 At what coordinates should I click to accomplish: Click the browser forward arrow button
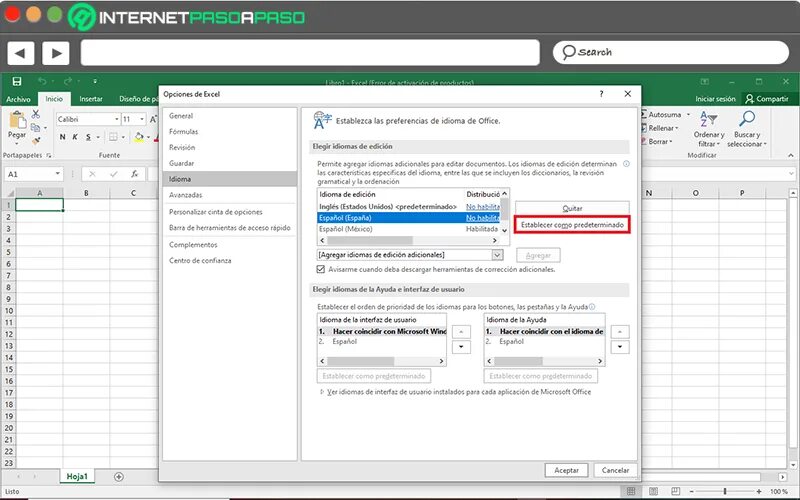point(56,53)
